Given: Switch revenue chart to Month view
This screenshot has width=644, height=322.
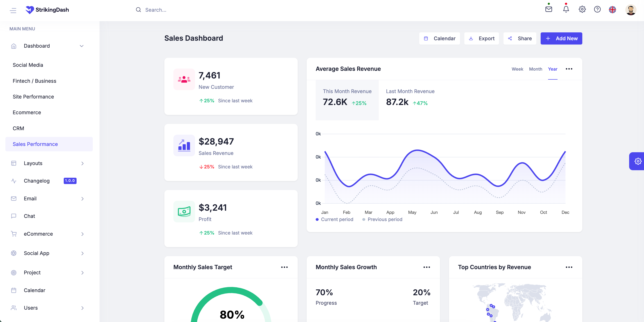Looking at the screenshot, I should coord(535,69).
